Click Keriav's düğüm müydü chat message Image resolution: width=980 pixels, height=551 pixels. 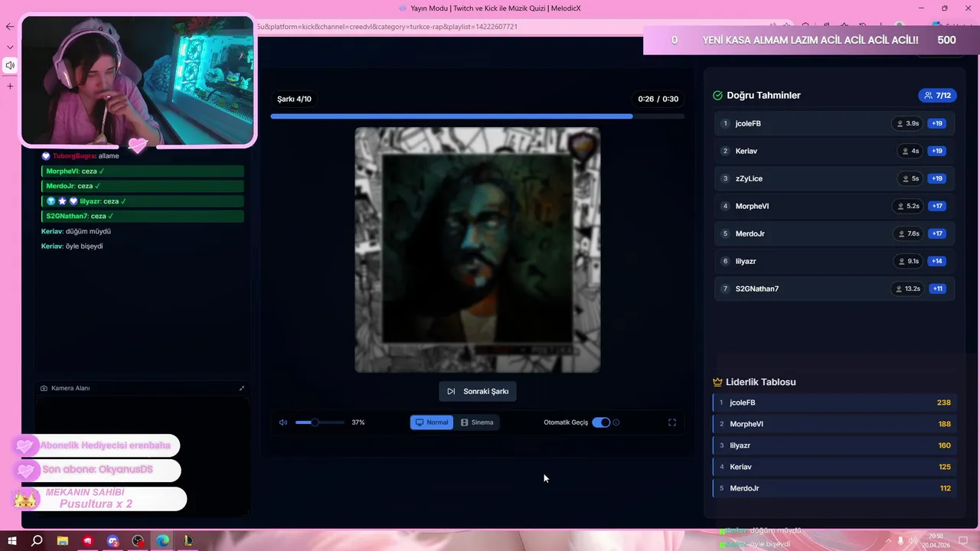pos(76,231)
